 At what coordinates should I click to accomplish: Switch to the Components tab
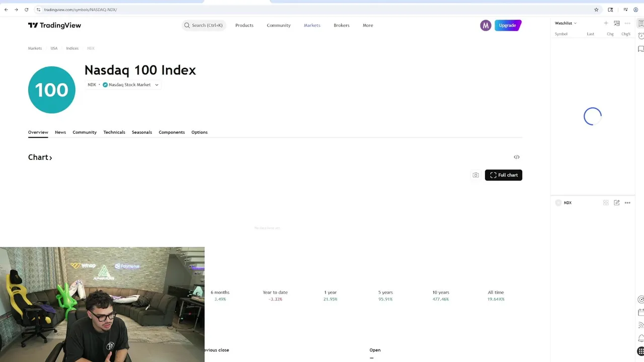point(172,132)
